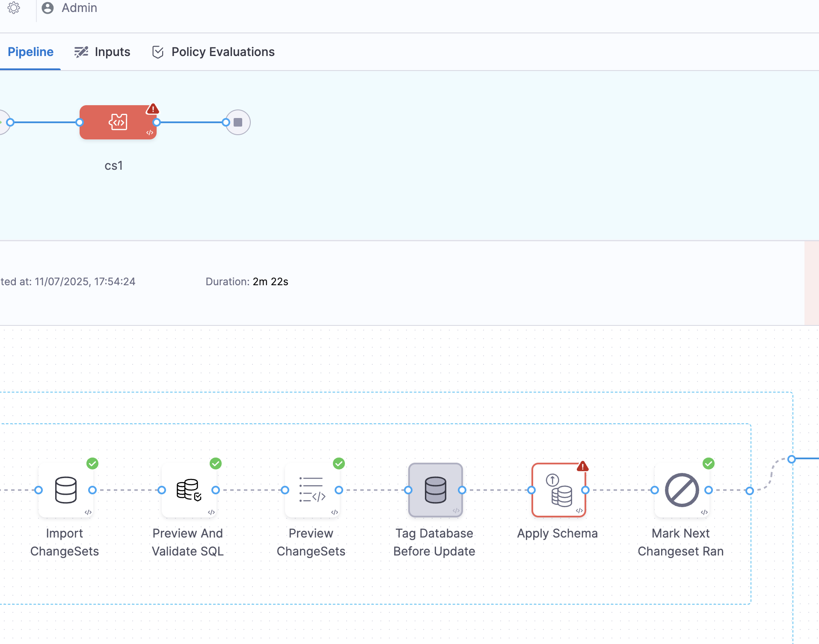
Task: Click the Mark Next Changeset Ran step
Action: point(681,491)
